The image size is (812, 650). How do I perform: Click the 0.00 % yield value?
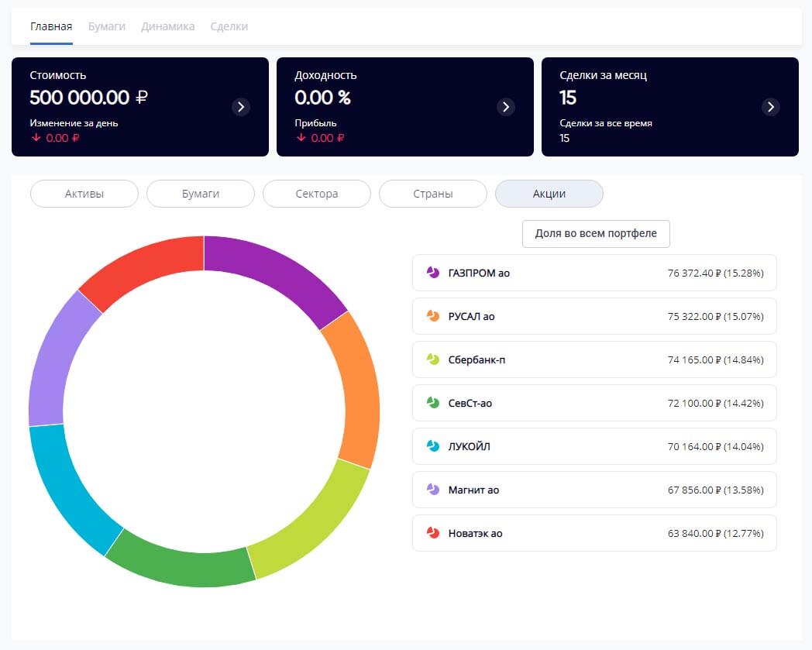[x=322, y=98]
